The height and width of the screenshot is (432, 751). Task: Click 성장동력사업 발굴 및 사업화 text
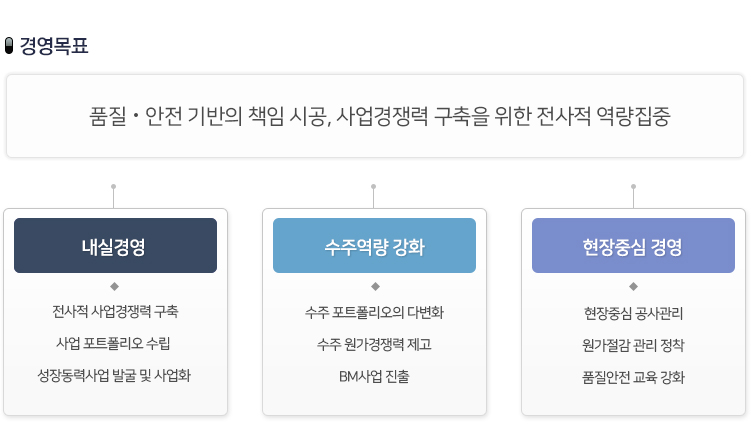(114, 377)
